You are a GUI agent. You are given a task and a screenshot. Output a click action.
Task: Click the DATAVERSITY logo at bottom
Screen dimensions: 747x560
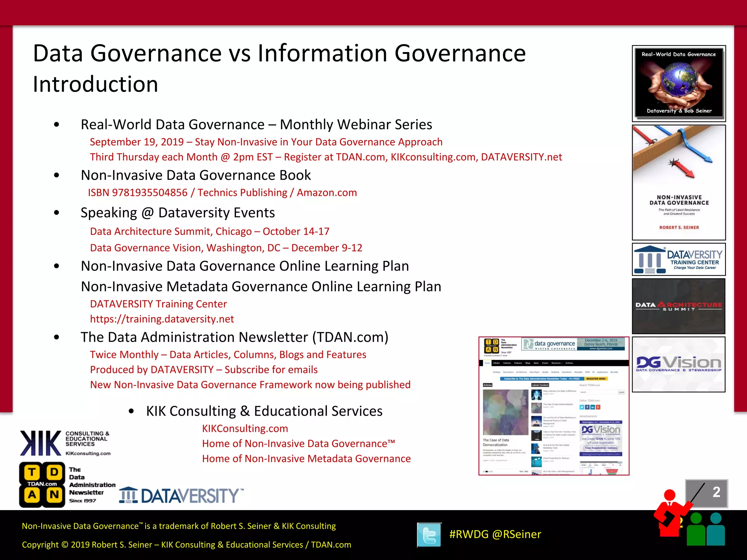point(181,496)
